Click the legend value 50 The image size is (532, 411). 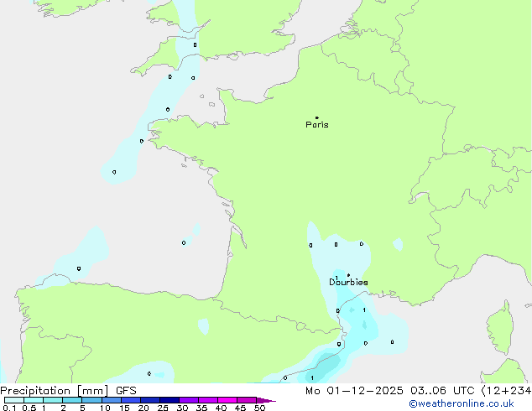click(259, 408)
